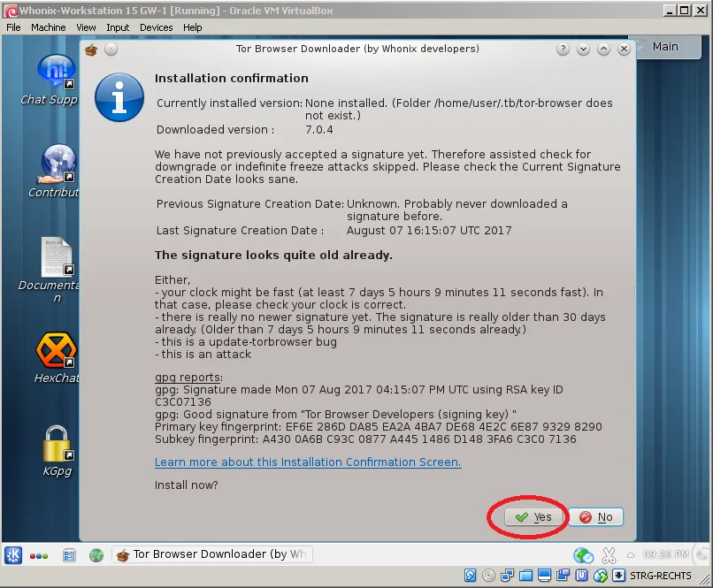Open the VirtualBox Help menu

(x=192, y=27)
